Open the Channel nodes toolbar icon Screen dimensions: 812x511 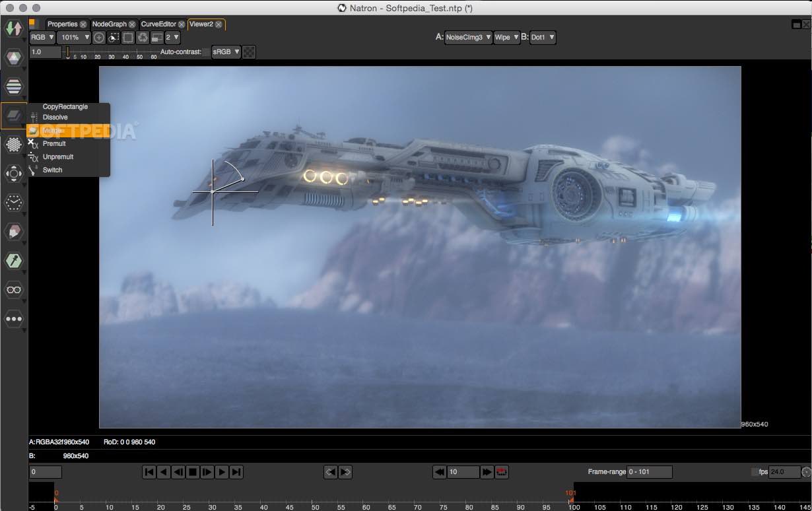(14, 86)
